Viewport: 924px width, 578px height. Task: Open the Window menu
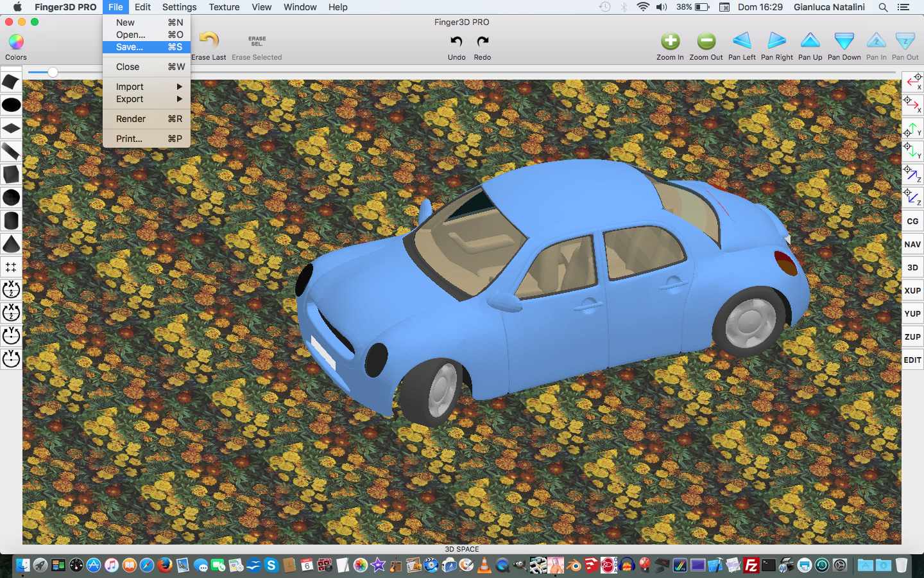(x=300, y=7)
